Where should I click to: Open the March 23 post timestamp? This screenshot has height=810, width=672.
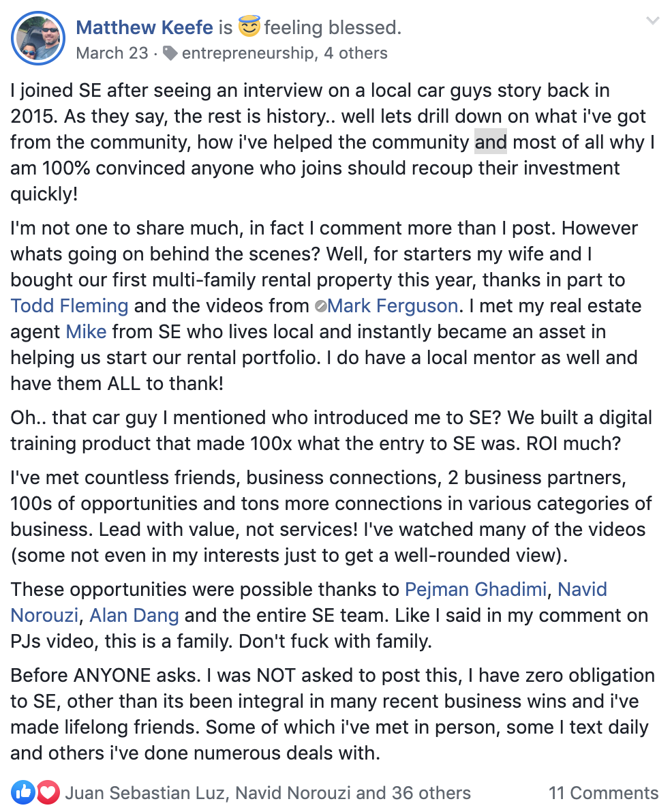click(112, 52)
